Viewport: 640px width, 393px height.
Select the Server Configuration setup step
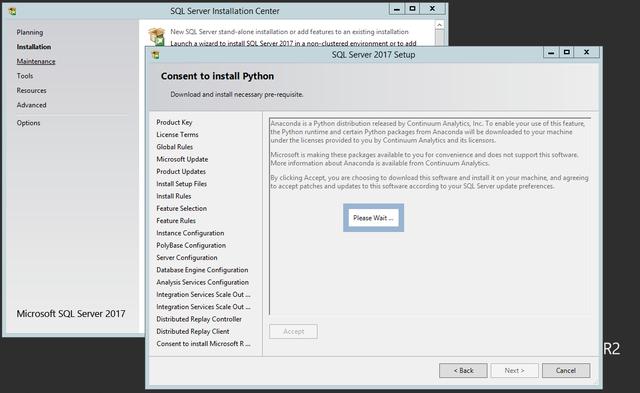click(x=187, y=258)
